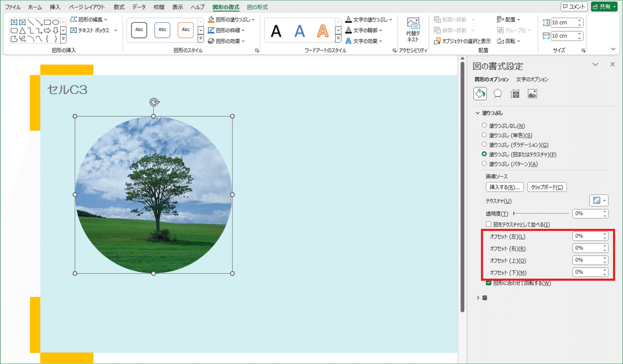Enable 図をテクスチャとして並べる checkbox
Image resolution: width=623 pixels, height=364 pixels.
(x=489, y=224)
